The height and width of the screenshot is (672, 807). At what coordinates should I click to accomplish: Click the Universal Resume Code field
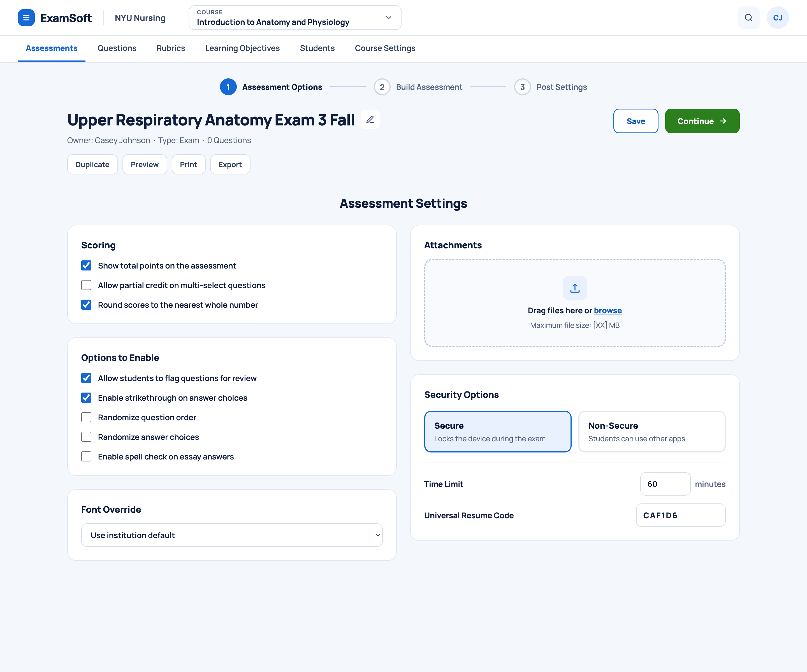(x=681, y=515)
